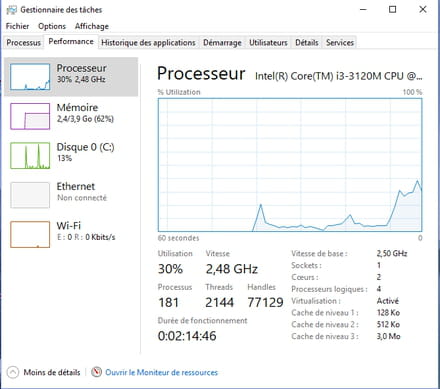The image size is (440, 389).
Task: Select the Ethernet mini graph thumbnail
Action: [30, 195]
